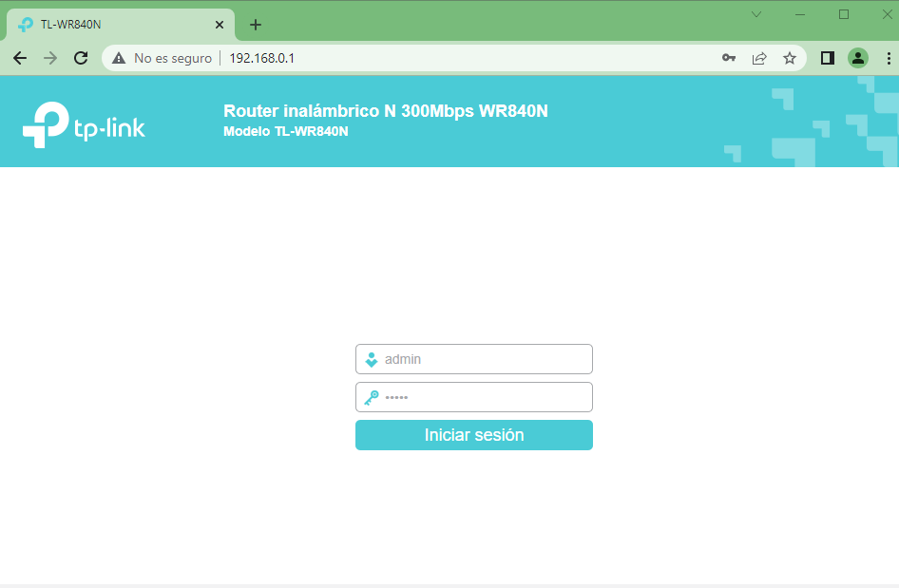Click the browser back arrow
Screen dimensions: 899x588
coord(20,58)
